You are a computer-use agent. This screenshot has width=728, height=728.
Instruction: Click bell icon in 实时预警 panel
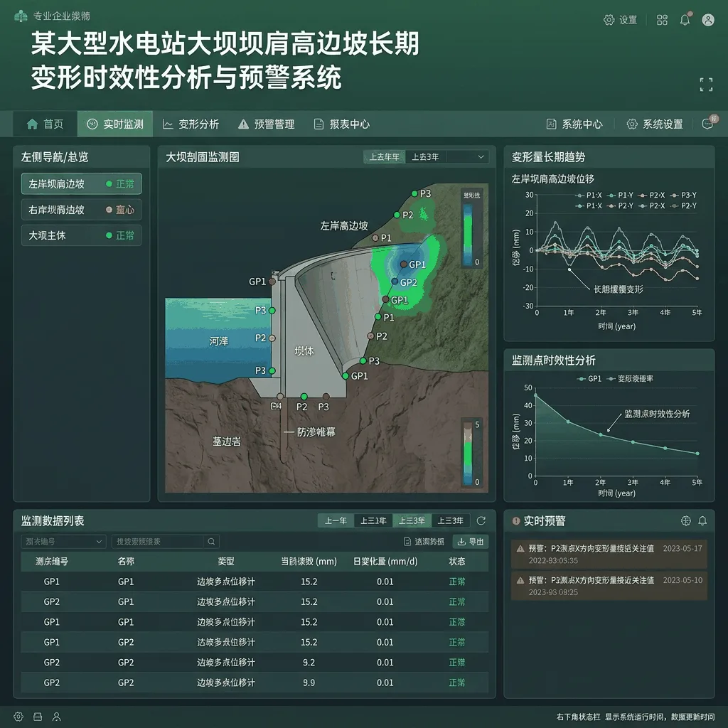[x=702, y=521]
